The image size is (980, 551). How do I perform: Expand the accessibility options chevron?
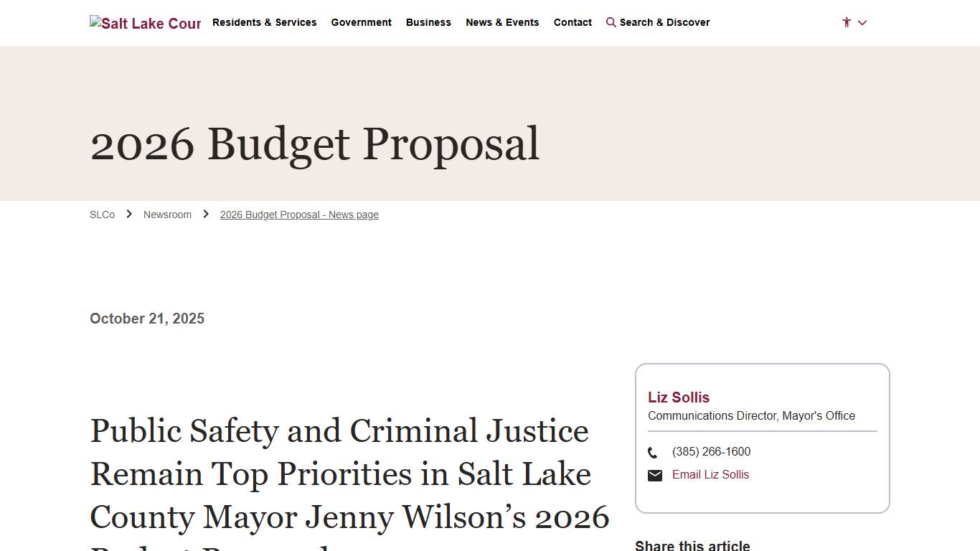click(x=862, y=22)
